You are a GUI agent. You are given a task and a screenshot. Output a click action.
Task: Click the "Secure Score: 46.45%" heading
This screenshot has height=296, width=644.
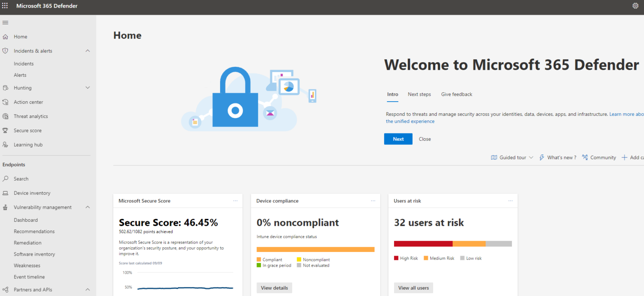[x=169, y=223]
